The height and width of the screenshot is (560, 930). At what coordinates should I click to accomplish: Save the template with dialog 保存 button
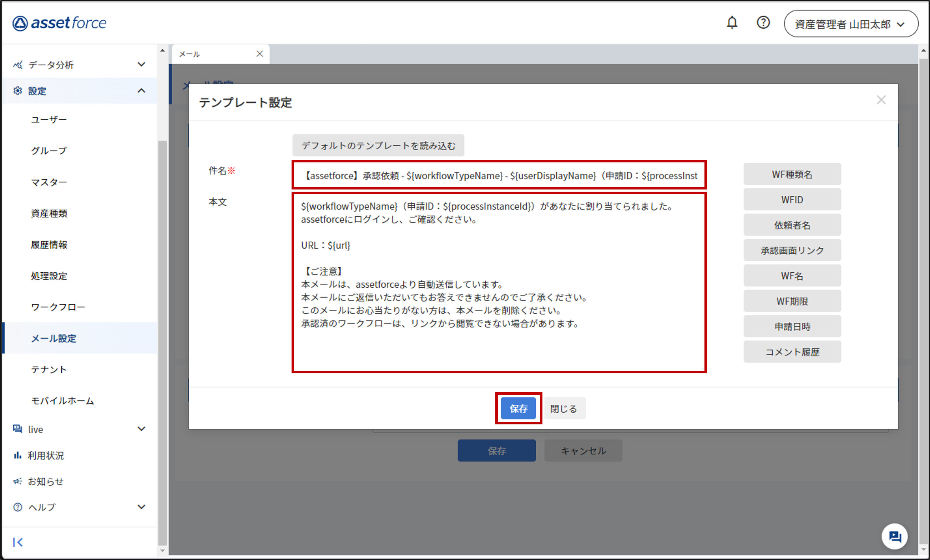coord(519,408)
